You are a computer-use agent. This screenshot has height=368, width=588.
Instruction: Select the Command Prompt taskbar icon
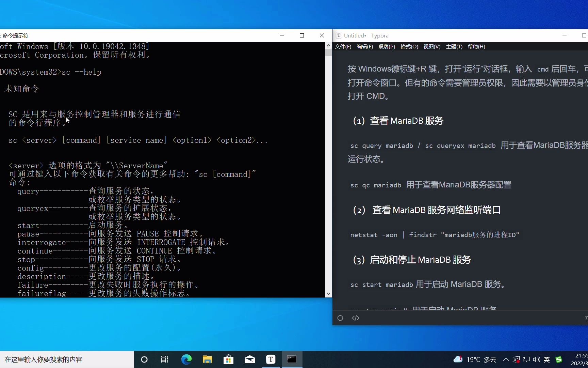click(292, 359)
